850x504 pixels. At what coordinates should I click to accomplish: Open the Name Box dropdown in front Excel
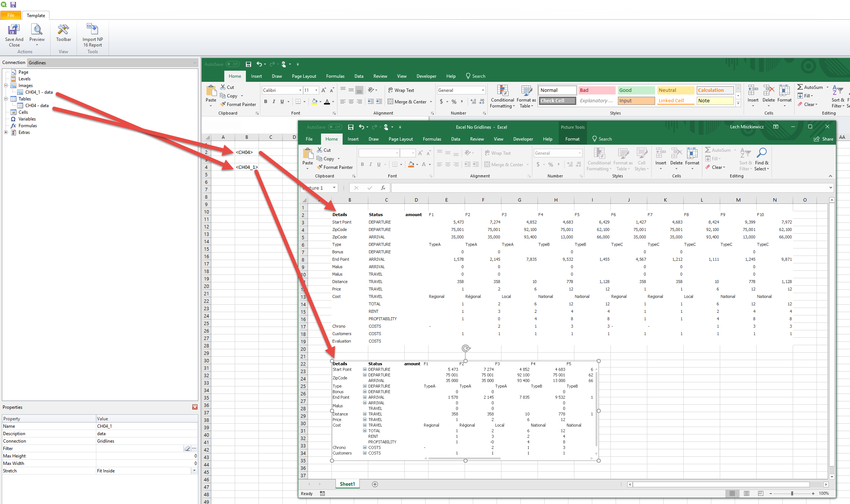334,188
